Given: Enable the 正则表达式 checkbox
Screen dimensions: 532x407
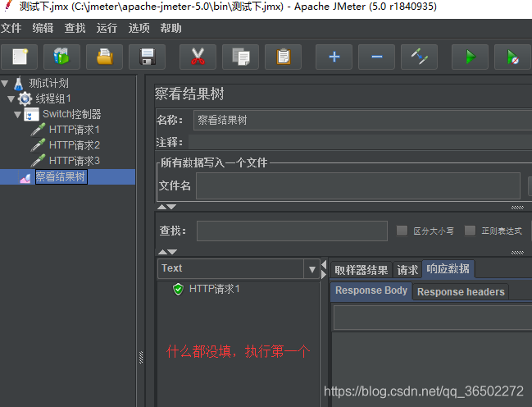Looking at the screenshot, I should (x=470, y=231).
